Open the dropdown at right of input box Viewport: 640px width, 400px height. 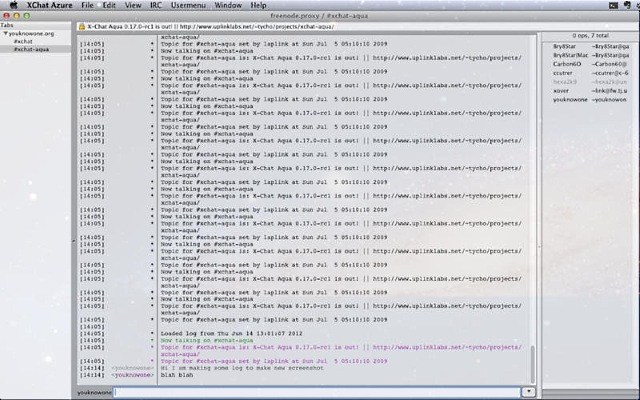pyautogui.click(x=528, y=393)
